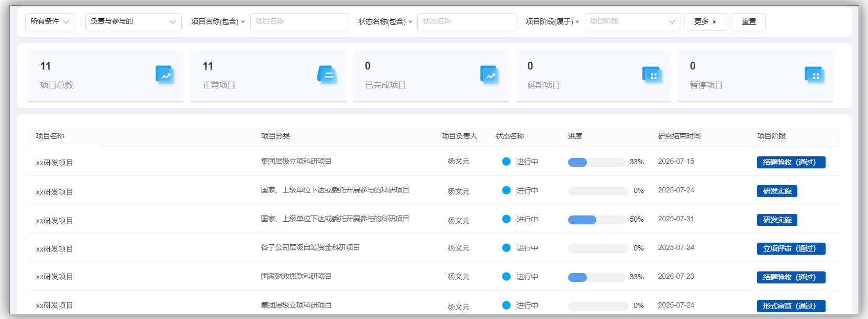Screen dimensions: 868x319
Task: Open the 所有条件 dropdown
Action: click(50, 21)
